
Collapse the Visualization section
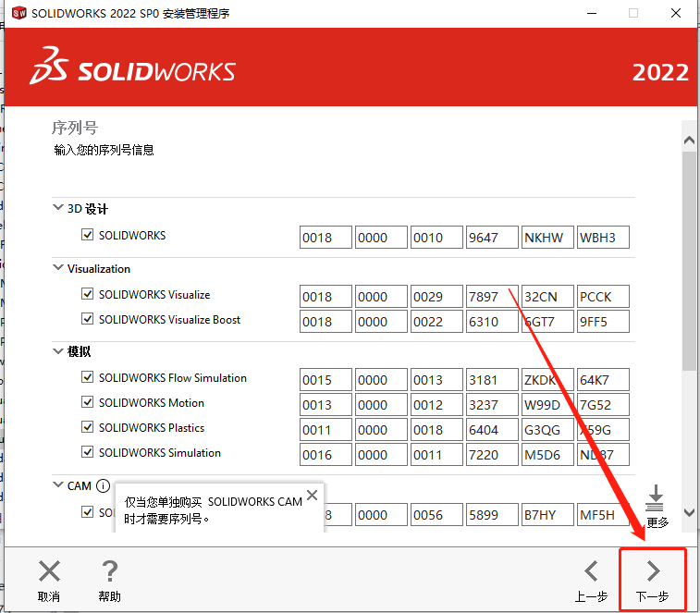(58, 268)
